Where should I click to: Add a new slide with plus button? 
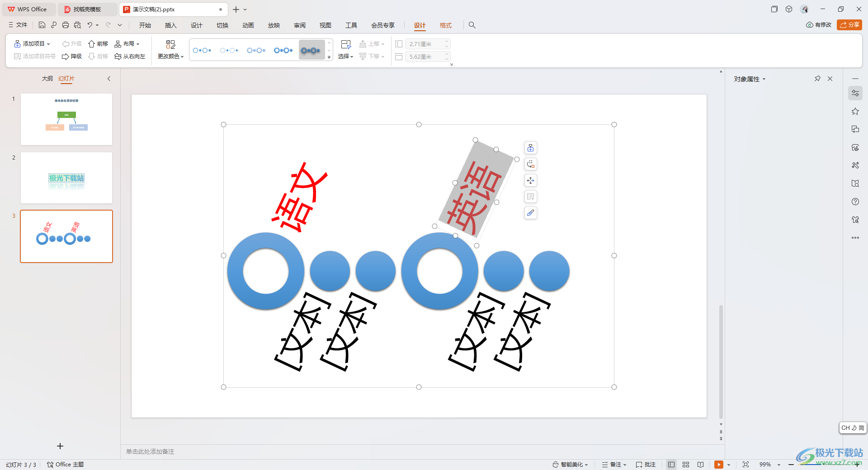(60, 446)
